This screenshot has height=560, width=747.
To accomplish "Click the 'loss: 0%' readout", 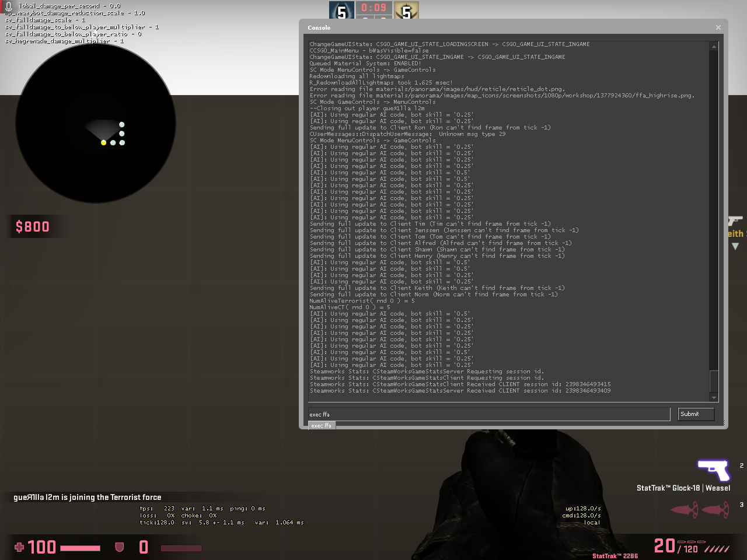I will tap(157, 516).
